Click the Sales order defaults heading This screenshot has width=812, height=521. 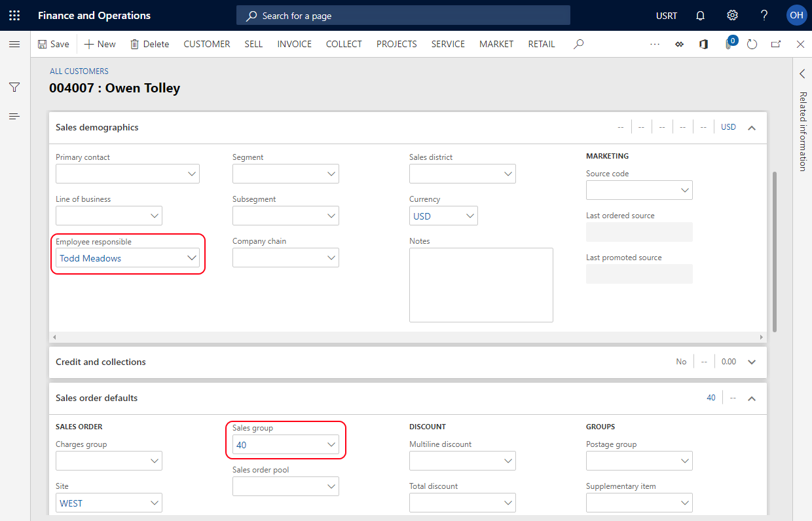tap(97, 398)
